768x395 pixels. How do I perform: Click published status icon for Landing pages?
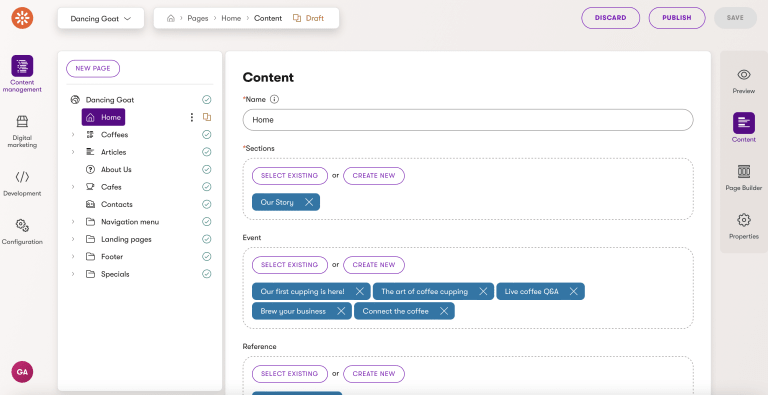tap(207, 239)
